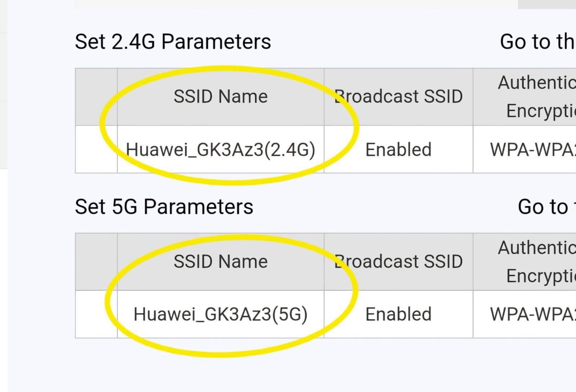Select the Huawei_GK3Az3(5G) SSID cell
576x392 pixels.
pyautogui.click(x=220, y=314)
